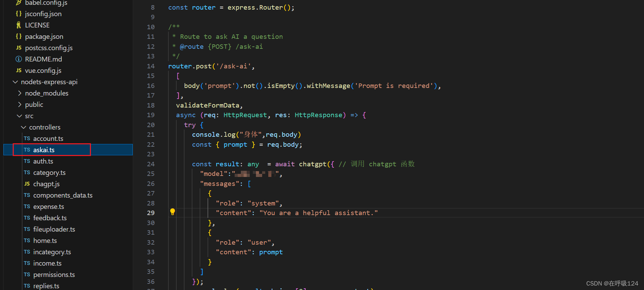Open package.json file
Image resolution: width=644 pixels, height=290 pixels.
click(x=44, y=36)
